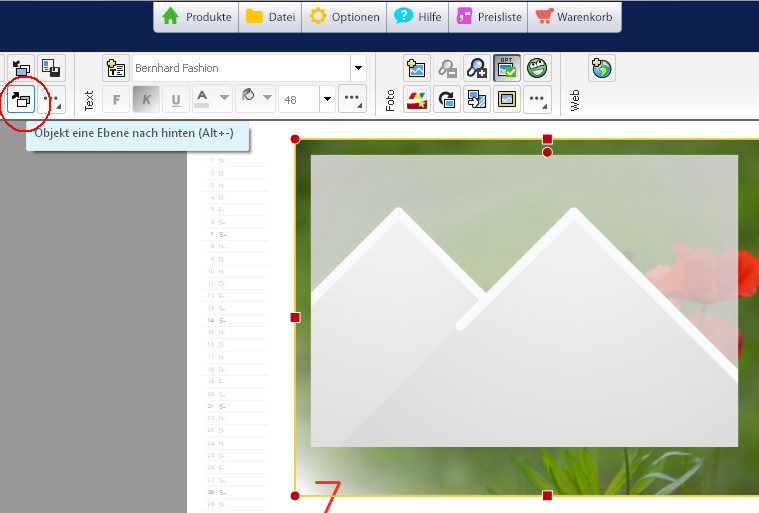759x513 pixels.
Task: Add a new text box
Action: 116,68
